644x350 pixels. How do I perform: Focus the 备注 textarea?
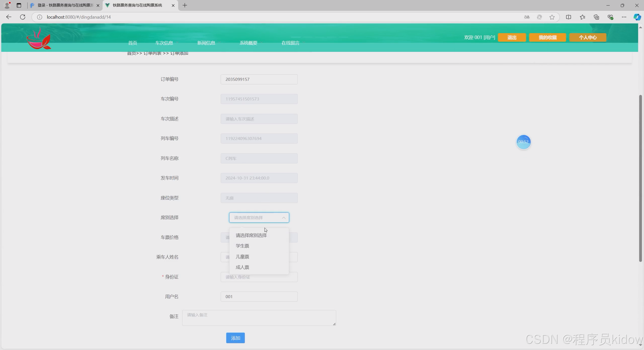coord(259,318)
